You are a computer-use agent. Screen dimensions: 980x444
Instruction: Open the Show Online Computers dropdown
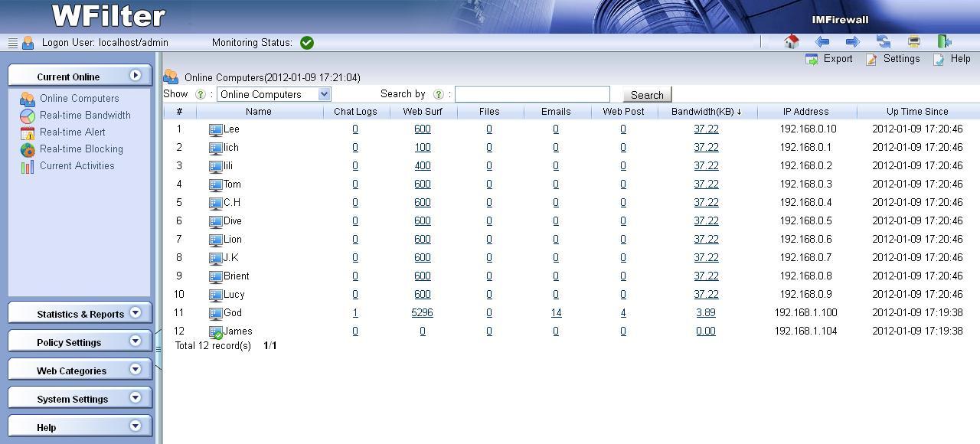[x=273, y=94]
